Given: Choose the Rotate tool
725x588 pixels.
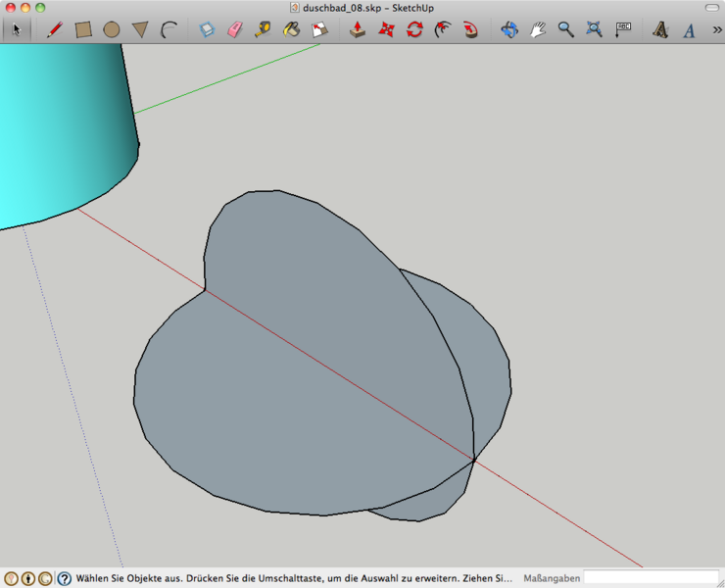Looking at the screenshot, I should pos(414,29).
